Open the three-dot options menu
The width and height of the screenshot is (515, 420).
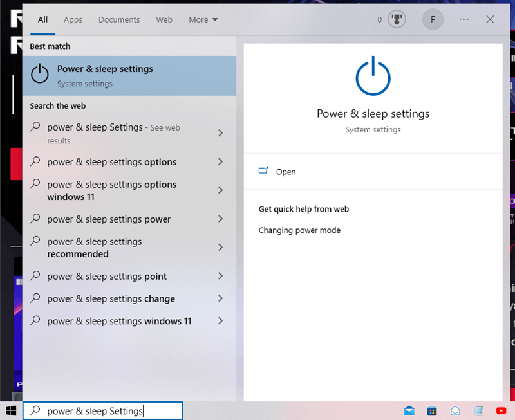tap(464, 20)
